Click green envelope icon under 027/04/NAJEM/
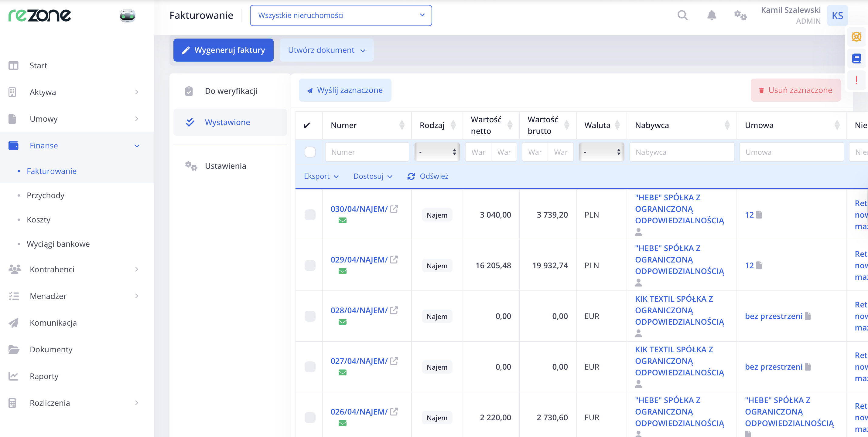 point(342,372)
